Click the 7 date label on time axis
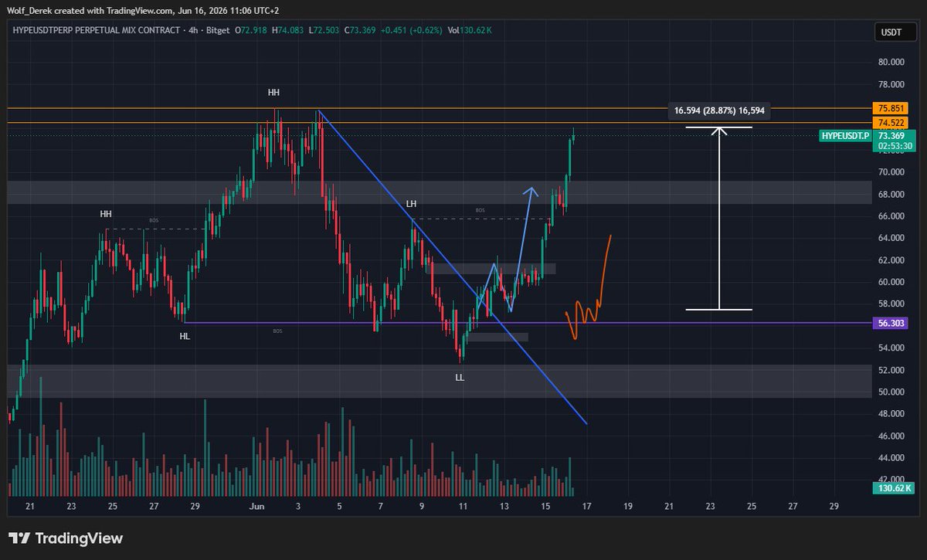This screenshot has width=927, height=560. coord(381,507)
